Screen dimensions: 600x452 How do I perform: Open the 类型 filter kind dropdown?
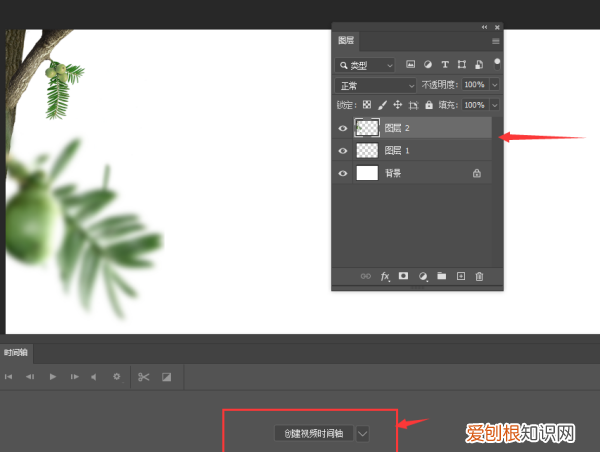coord(365,65)
